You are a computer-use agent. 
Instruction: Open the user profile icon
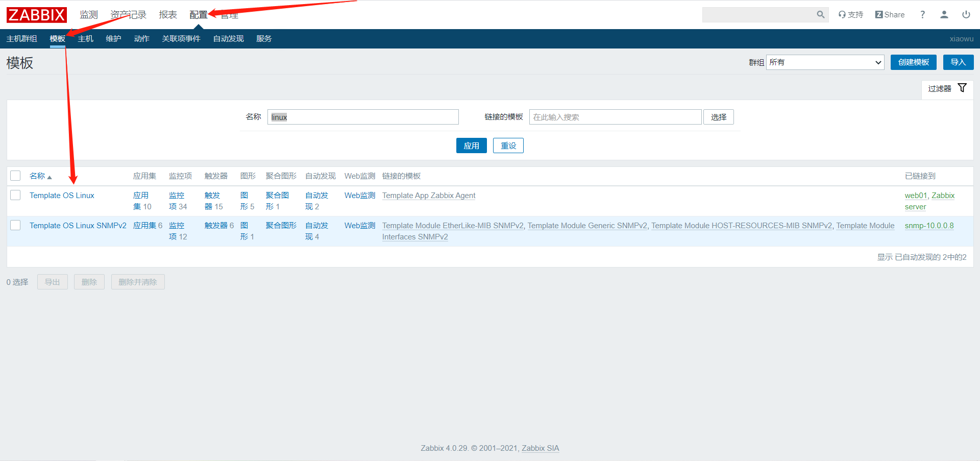pos(944,15)
